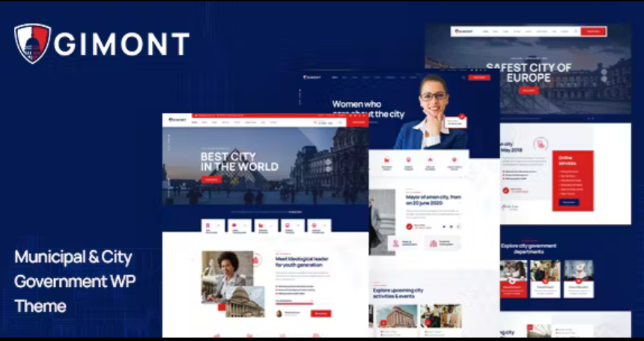
Task: Click Meet ideological leader heading
Action: tap(302, 262)
